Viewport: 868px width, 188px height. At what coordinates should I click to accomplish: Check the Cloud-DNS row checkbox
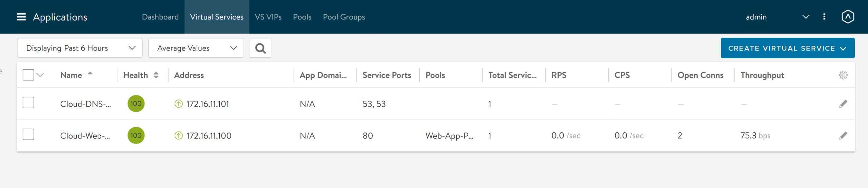[x=28, y=103]
